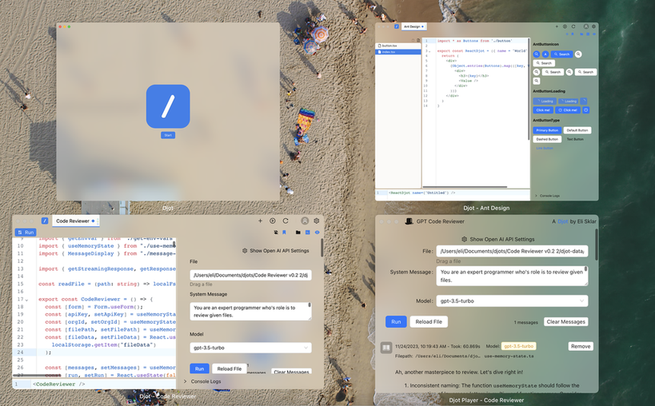Viewport: 655px width, 406px height.
Task: Click the File path field in Djot editor preview
Action: (x=251, y=275)
